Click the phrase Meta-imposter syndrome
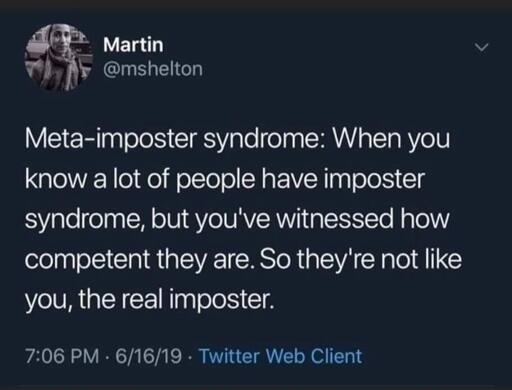 [x=171, y=139]
